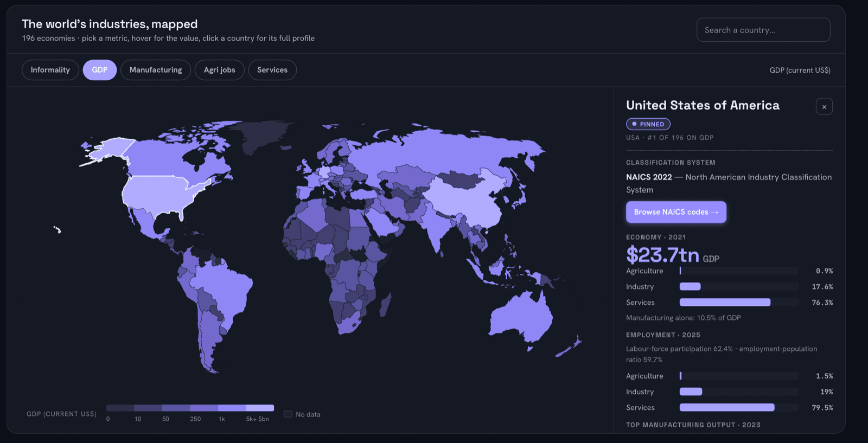Select Madagascar on the world map
Viewport: 868px width, 443px height.
point(385,305)
